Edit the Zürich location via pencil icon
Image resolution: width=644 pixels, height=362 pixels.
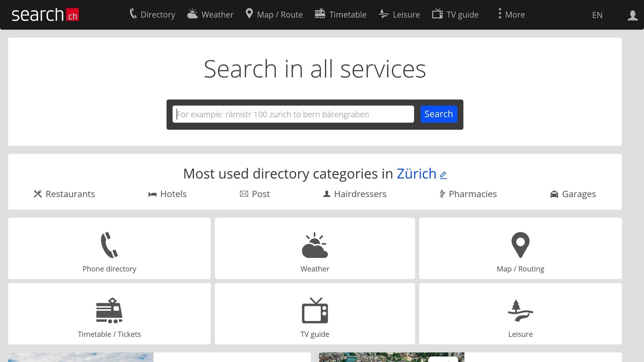pyautogui.click(x=443, y=175)
